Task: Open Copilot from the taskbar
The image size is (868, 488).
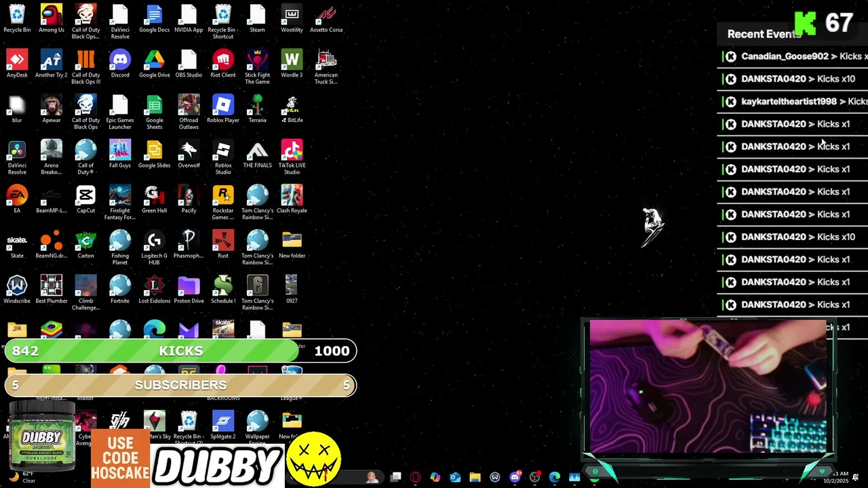Action: pyautogui.click(x=435, y=477)
